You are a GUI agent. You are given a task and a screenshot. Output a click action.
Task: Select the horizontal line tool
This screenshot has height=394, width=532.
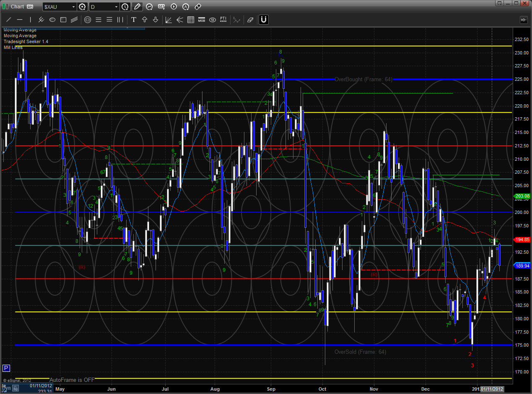[x=20, y=20]
